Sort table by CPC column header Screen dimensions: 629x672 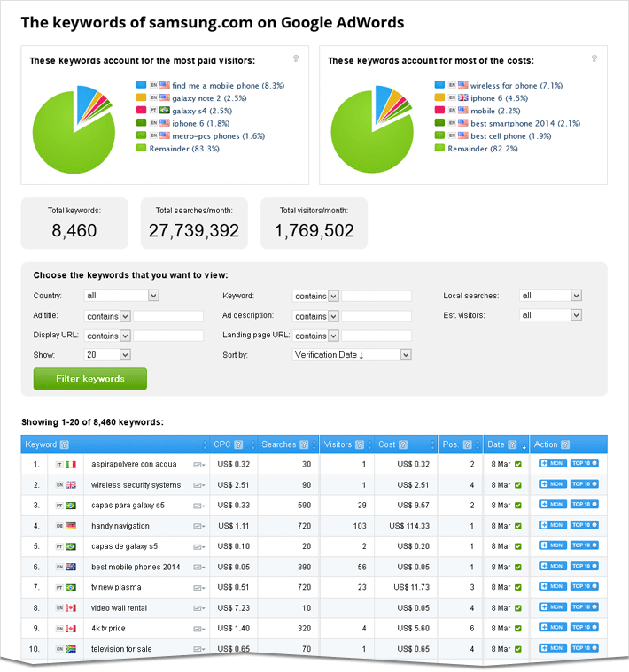tap(222, 444)
